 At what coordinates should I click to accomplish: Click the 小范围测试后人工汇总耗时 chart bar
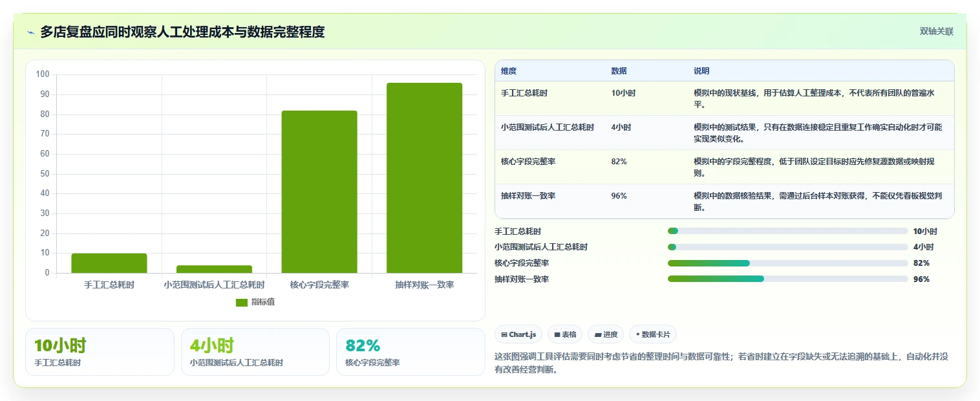coord(214,269)
